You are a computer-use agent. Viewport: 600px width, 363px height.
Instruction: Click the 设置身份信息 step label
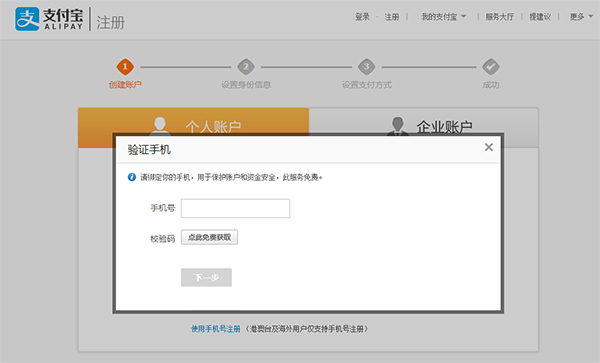pyautogui.click(x=246, y=85)
